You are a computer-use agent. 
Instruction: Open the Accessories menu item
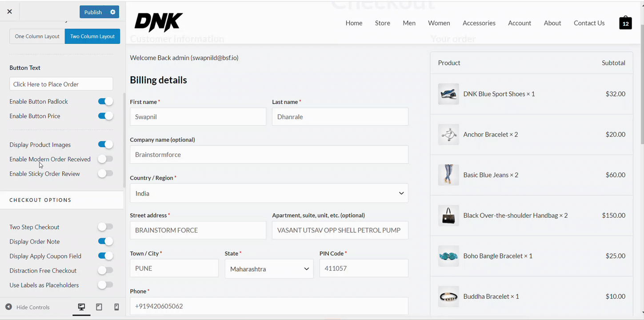pyautogui.click(x=479, y=23)
